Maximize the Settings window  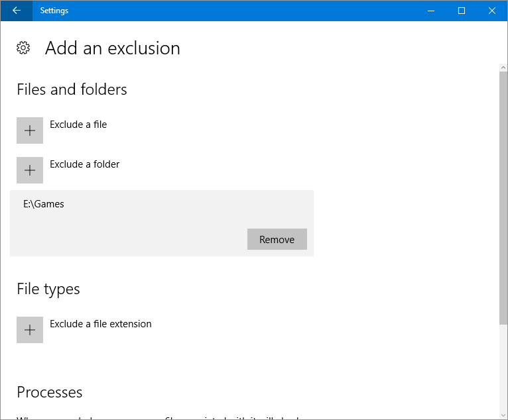pos(462,11)
